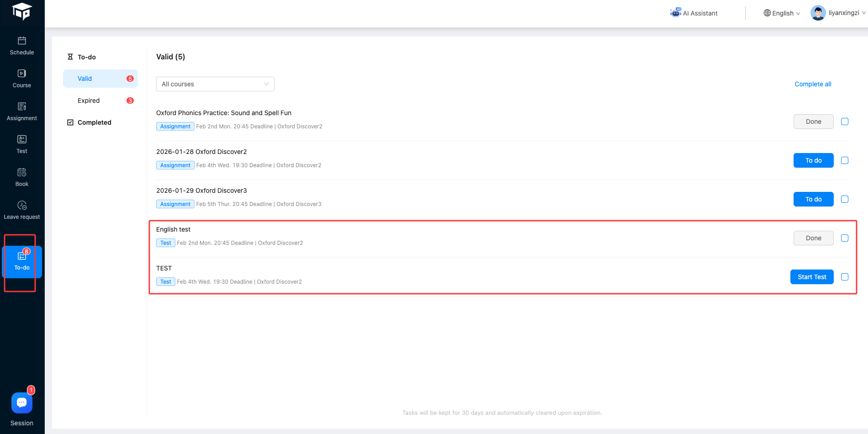Expand the liyanxingzi account menu
The height and width of the screenshot is (434, 868).
pos(838,13)
